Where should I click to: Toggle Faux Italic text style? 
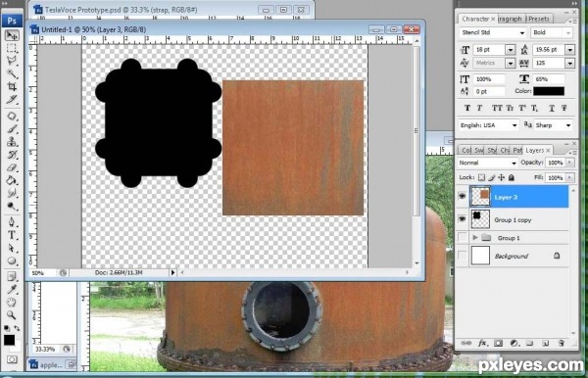click(479, 109)
